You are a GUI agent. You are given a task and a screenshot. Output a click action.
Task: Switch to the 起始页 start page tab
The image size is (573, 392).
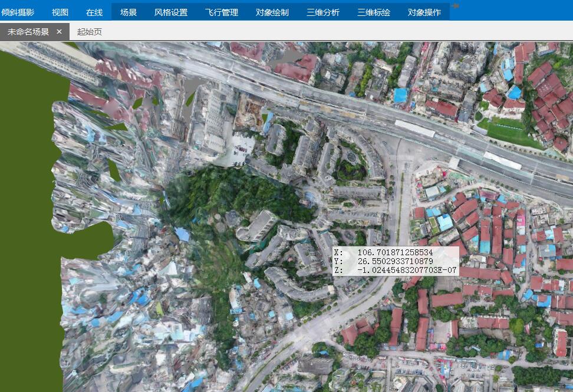(x=90, y=32)
